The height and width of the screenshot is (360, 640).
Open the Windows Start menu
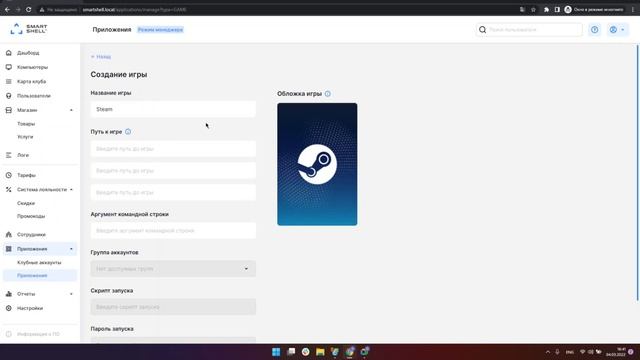pos(276,352)
